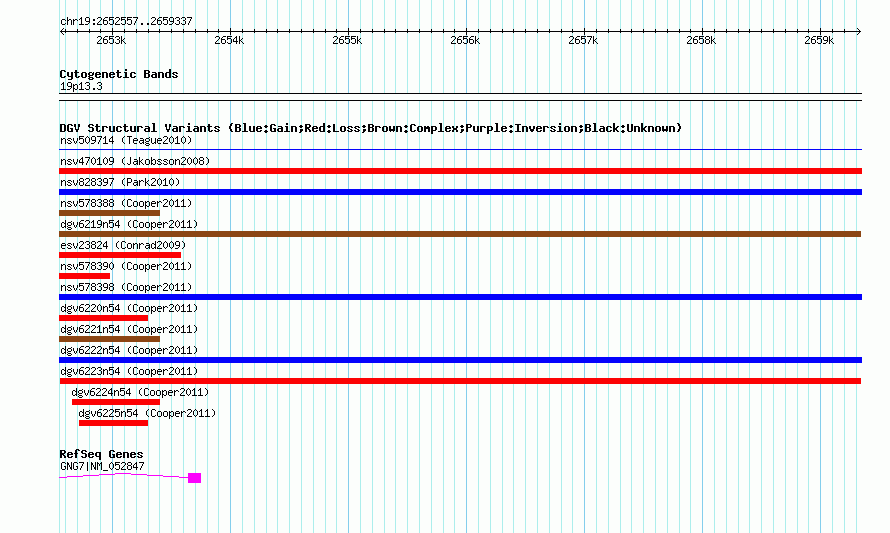Open the dgv6219n54 (Cooper2011) label
Image resolution: width=890 pixels, height=533 pixels.
click(129, 224)
